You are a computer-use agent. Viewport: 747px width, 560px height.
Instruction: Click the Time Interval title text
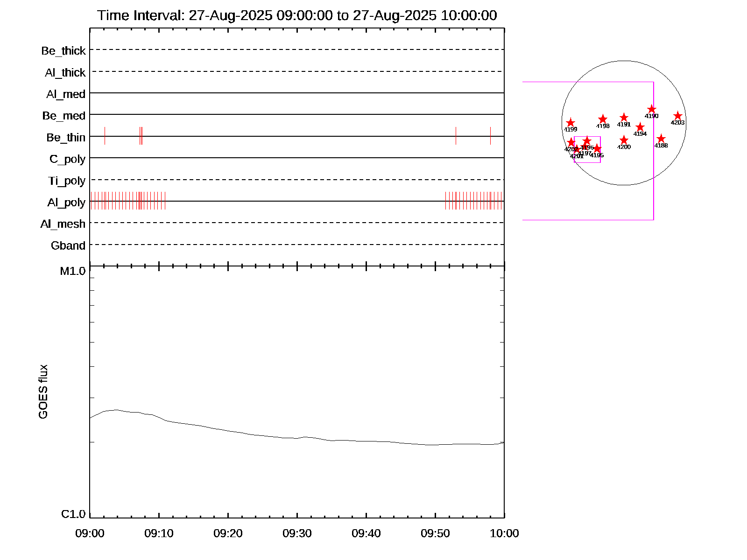[297, 15]
